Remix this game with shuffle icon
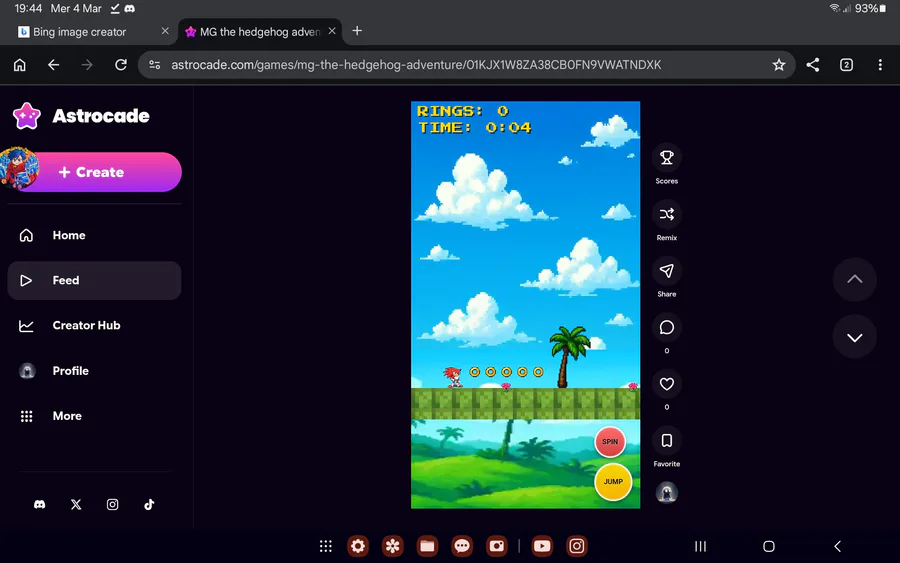The height and width of the screenshot is (563, 900). (666, 215)
